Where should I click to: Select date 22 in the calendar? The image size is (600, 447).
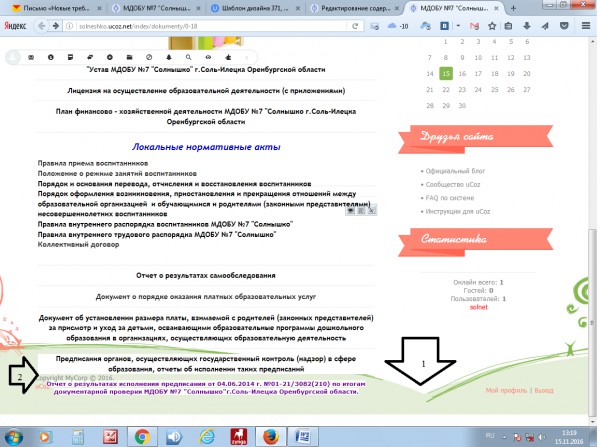point(446,90)
